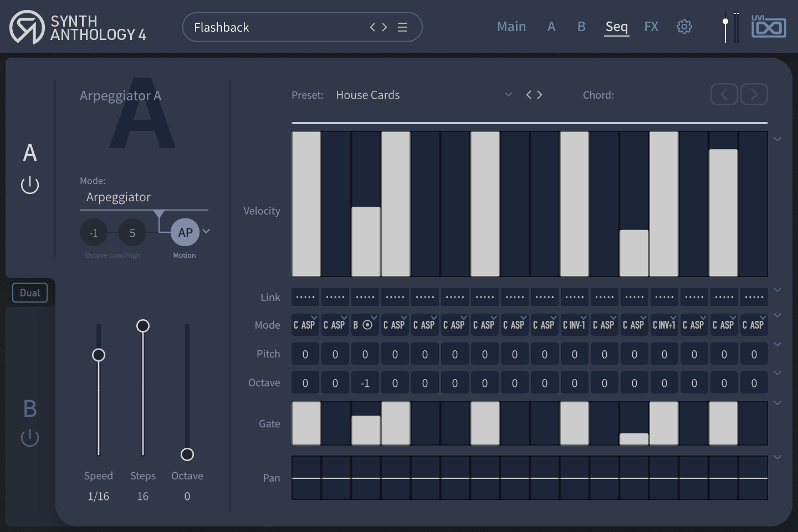Image resolution: width=798 pixels, height=532 pixels.
Task: Click the UVI logo in the top right
Action: (769, 26)
